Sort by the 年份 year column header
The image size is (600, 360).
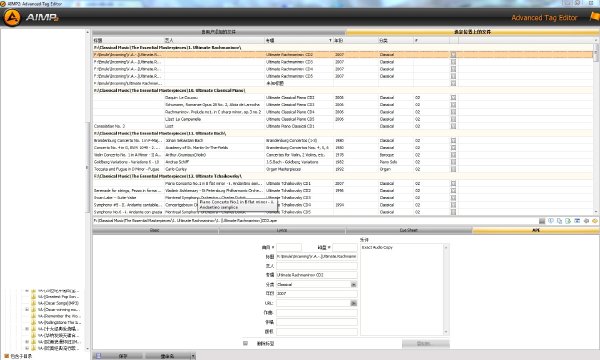[356, 40]
